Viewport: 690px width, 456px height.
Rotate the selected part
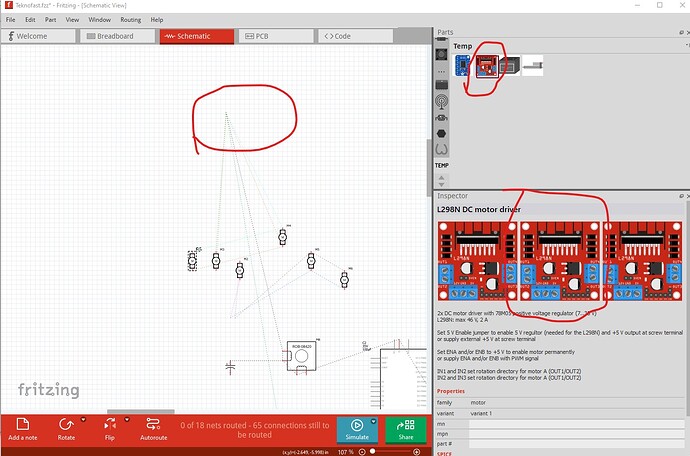66,429
